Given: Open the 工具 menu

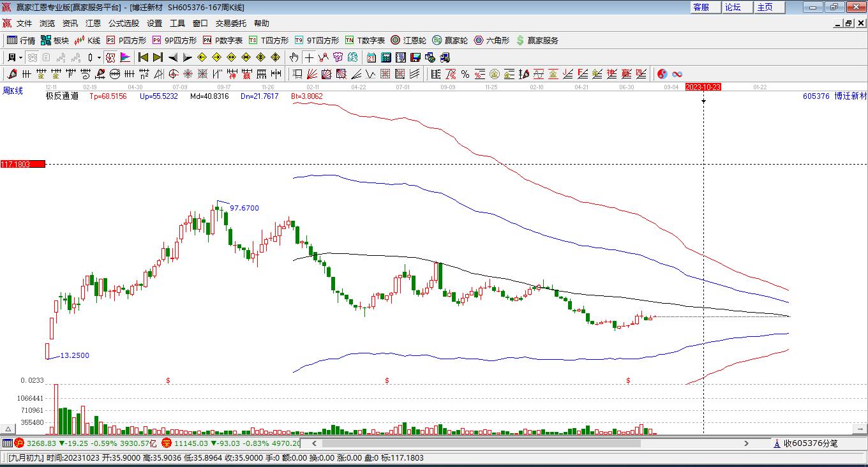Looking at the screenshot, I should [177, 23].
